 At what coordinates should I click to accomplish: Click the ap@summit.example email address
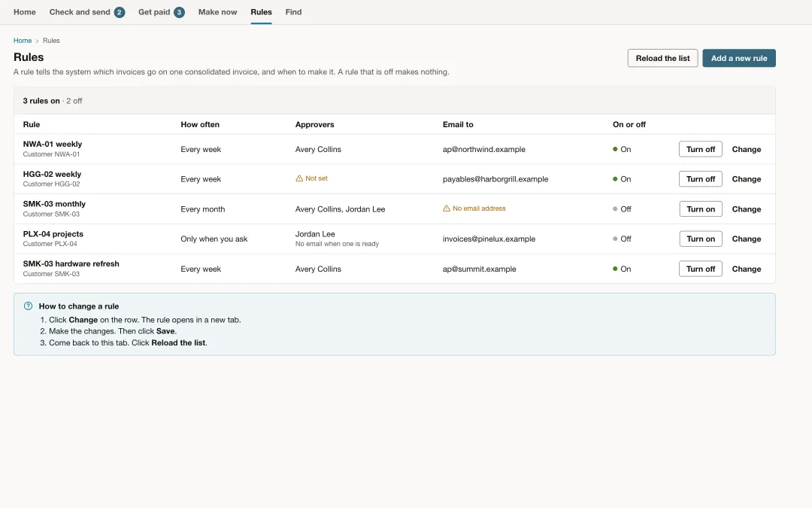[x=479, y=269]
